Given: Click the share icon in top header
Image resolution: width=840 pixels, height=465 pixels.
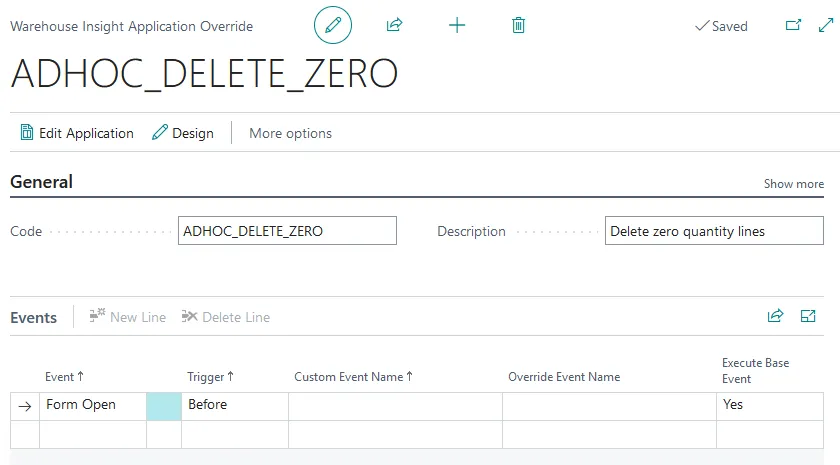Looking at the screenshot, I should click(x=394, y=25).
